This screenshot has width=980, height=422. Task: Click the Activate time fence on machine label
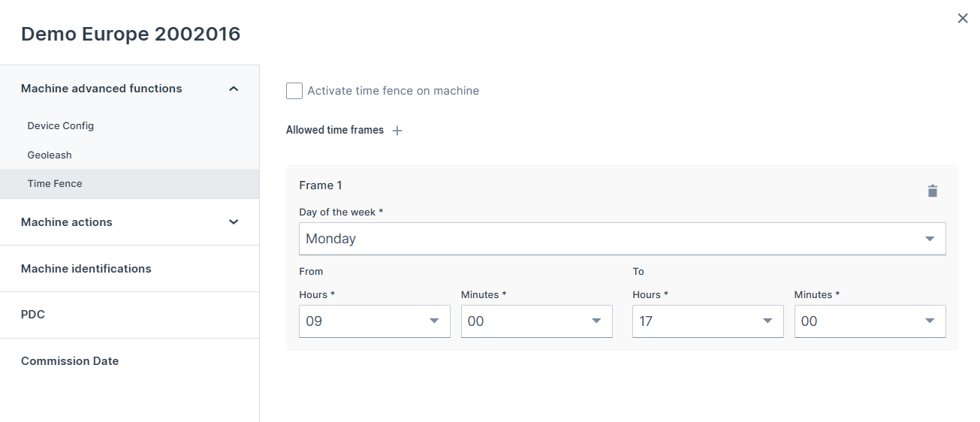pos(393,91)
